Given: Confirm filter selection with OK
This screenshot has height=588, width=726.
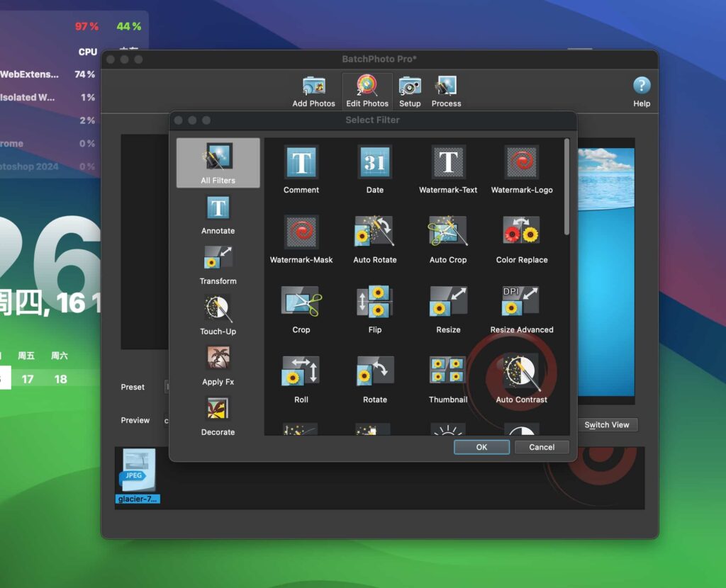Looking at the screenshot, I should pyautogui.click(x=481, y=447).
